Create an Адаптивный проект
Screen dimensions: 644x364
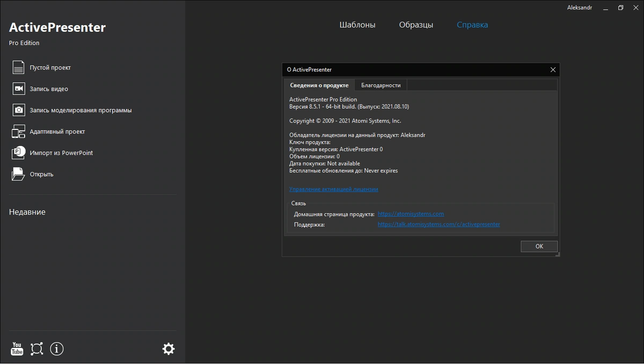click(x=57, y=132)
